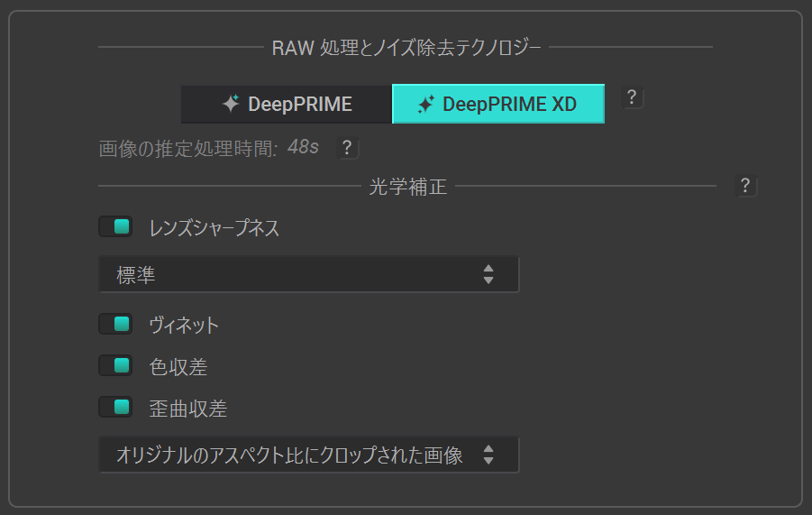The height and width of the screenshot is (515, 812).
Task: Disable the レンズシャープネス switch
Action: [x=115, y=227]
